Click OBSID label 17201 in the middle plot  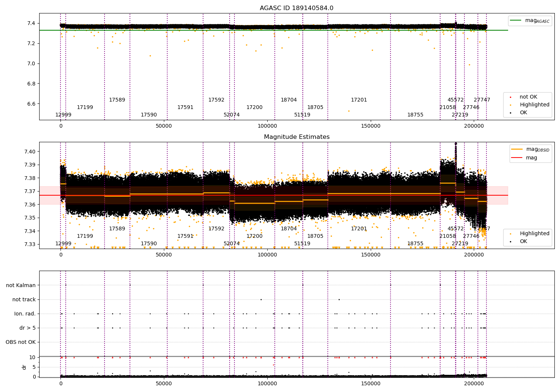pos(359,229)
